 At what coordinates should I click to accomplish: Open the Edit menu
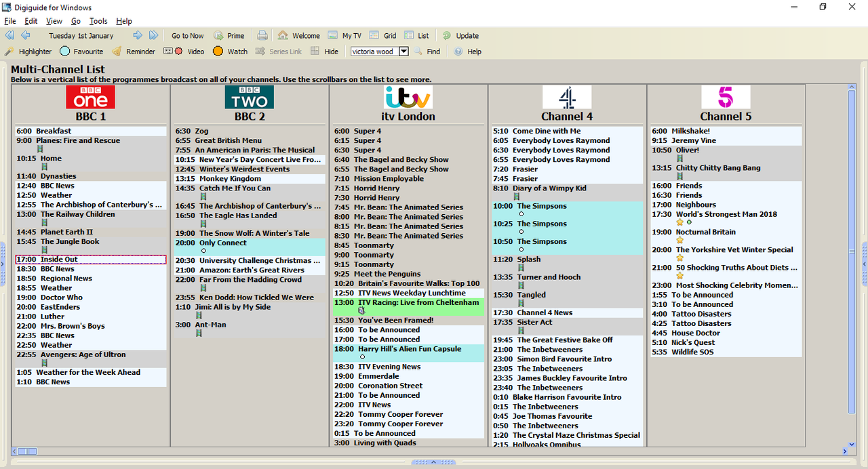coord(31,21)
